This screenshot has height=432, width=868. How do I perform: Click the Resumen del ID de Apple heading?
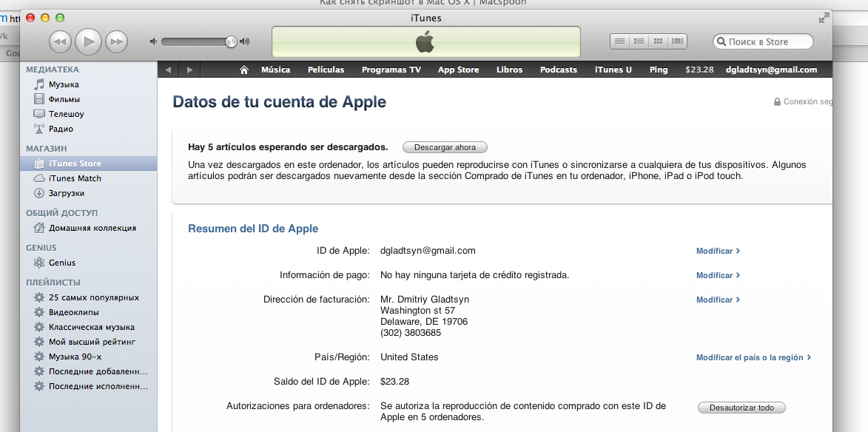pos(253,229)
